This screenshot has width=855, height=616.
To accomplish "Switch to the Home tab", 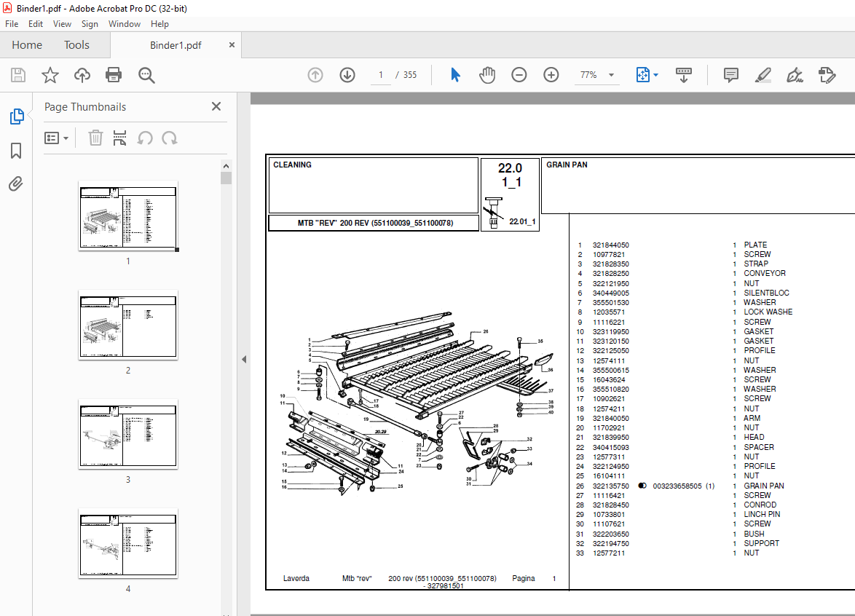I will pyautogui.click(x=27, y=44).
